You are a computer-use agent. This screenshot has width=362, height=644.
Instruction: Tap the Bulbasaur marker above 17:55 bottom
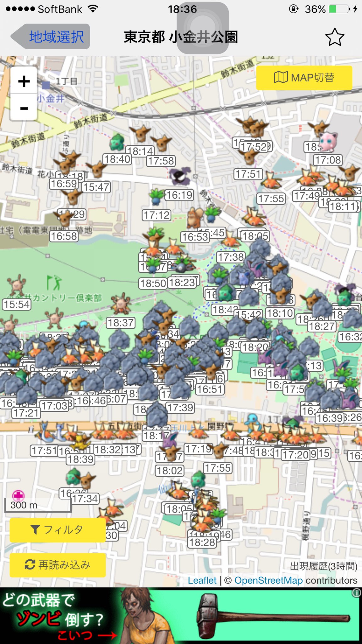point(199,479)
